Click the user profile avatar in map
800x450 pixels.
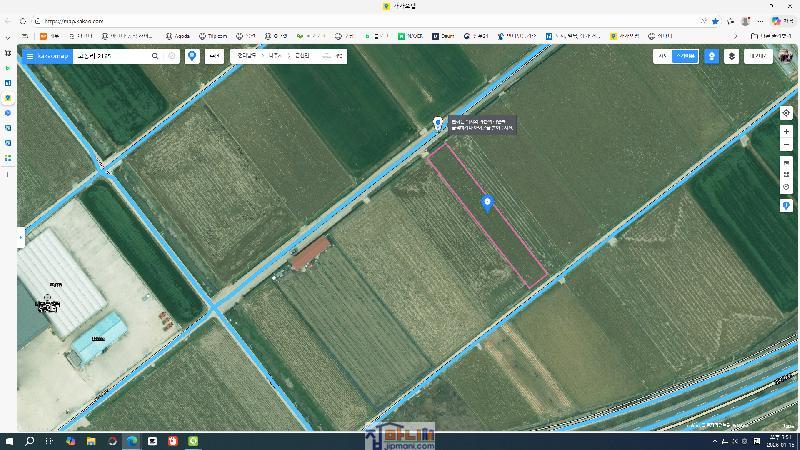pos(786,56)
